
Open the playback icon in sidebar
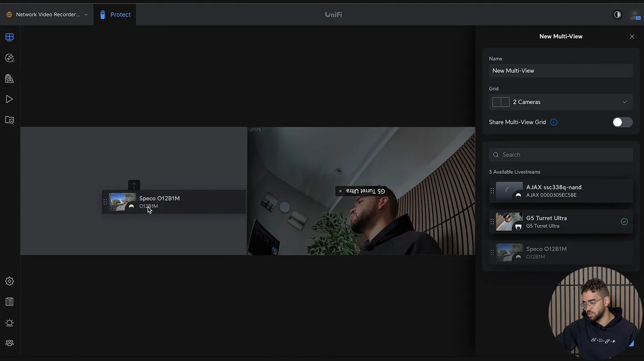coord(9,99)
